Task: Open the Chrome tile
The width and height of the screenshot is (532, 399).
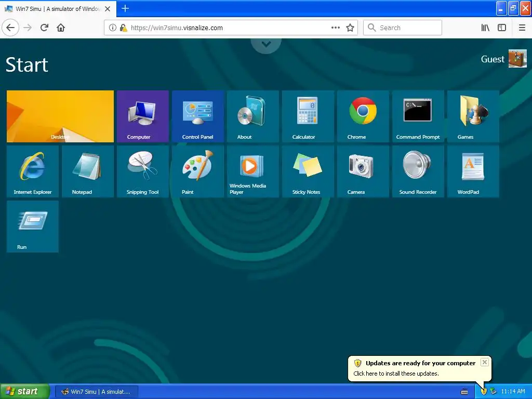Action: 363,116
